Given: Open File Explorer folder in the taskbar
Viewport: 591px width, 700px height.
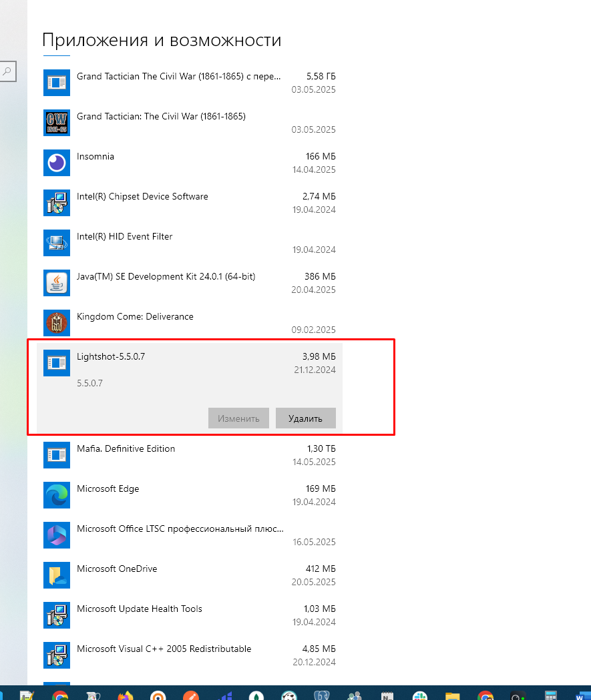Looking at the screenshot, I should click(x=453, y=695).
